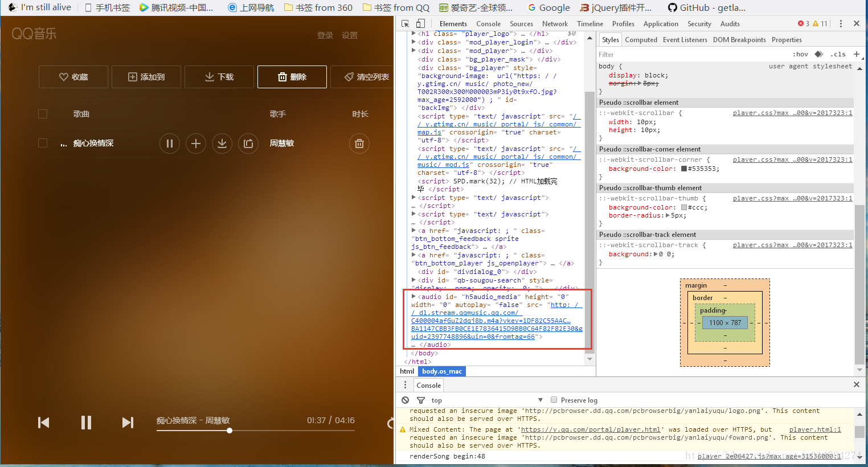The width and height of the screenshot is (868, 467).
Task: Clear the console with the ban icon
Action: click(405, 400)
